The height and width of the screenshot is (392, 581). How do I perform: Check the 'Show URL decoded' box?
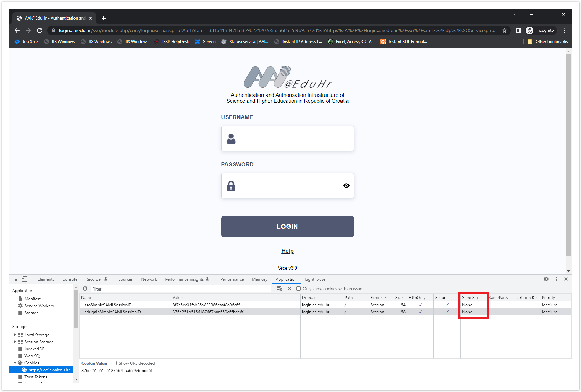click(115, 363)
